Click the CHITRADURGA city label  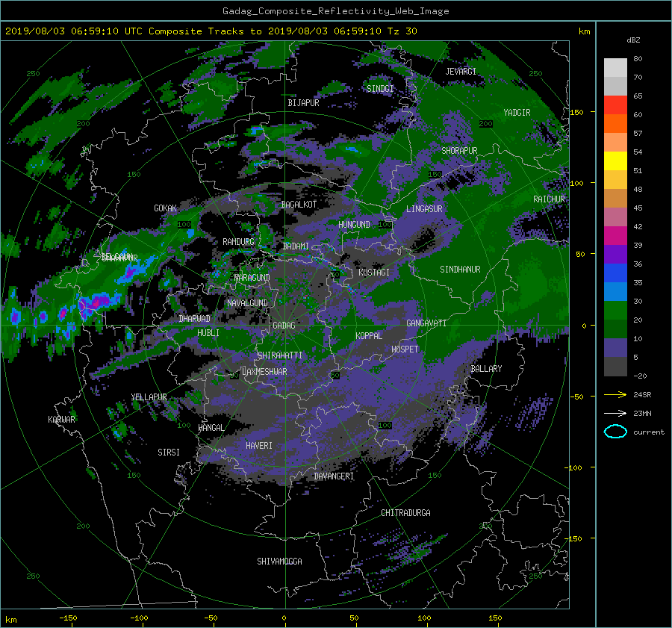click(406, 513)
